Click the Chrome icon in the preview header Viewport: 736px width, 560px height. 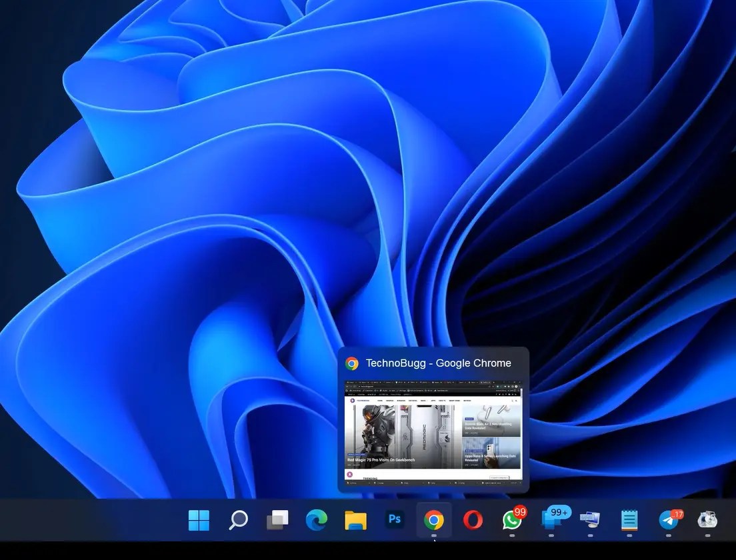(x=351, y=363)
